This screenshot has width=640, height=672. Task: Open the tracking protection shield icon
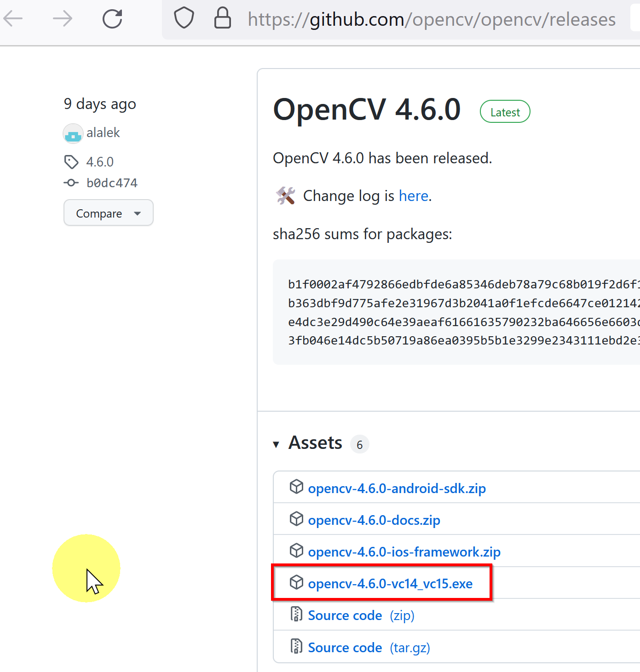[x=184, y=18]
